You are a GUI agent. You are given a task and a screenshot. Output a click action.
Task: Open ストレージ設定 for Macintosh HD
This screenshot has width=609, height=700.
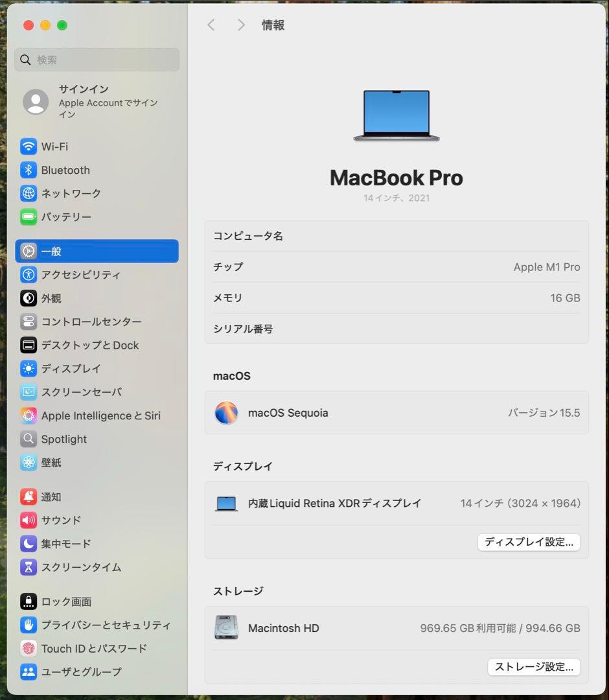pos(533,667)
